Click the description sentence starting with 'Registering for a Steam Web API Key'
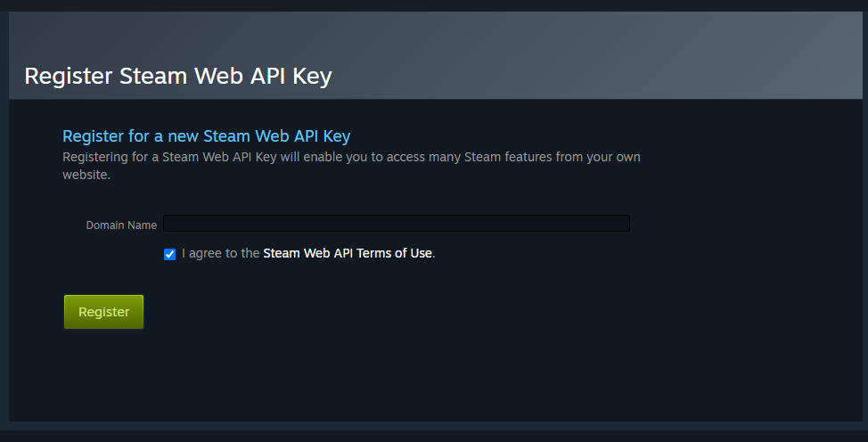This screenshot has height=442, width=868. click(x=351, y=166)
